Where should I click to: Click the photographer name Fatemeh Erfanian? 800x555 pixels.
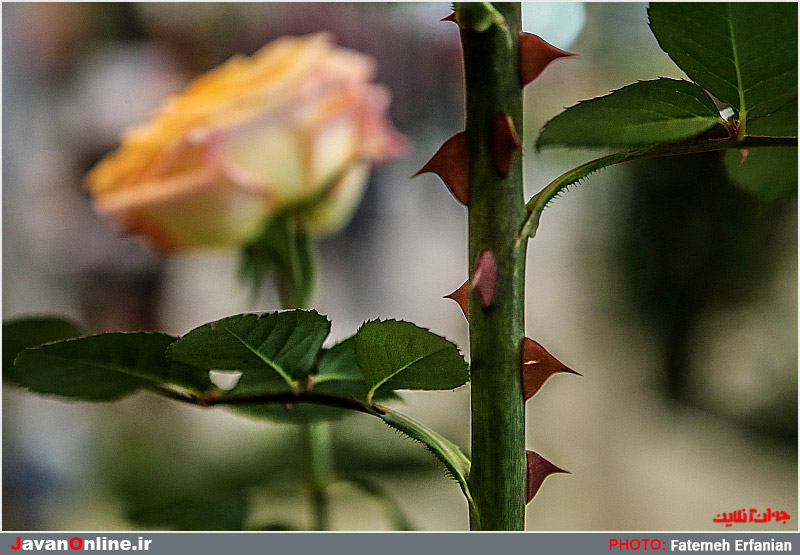[731, 545]
